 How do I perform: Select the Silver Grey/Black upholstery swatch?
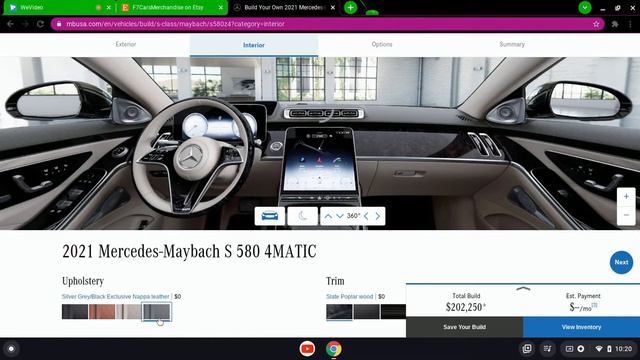click(156, 311)
